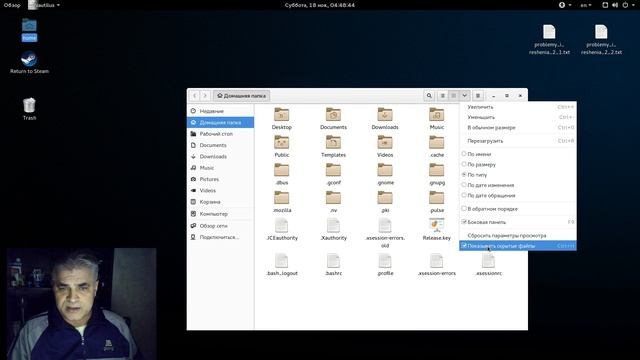Open Music in the sidebar
Image resolution: width=640 pixels, height=360 pixels.
coord(220,168)
